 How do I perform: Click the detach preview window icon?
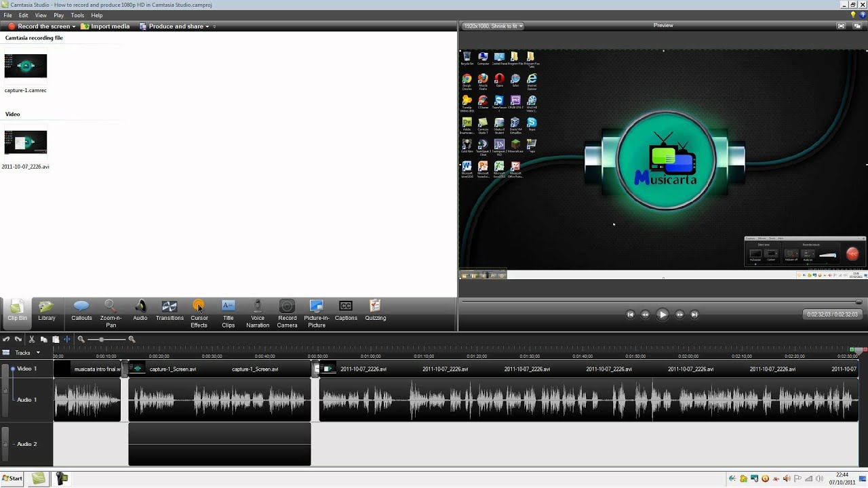(857, 26)
